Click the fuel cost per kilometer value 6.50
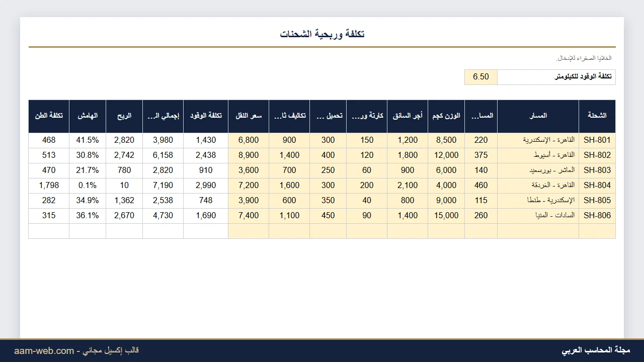644x362 pixels. 481,77
